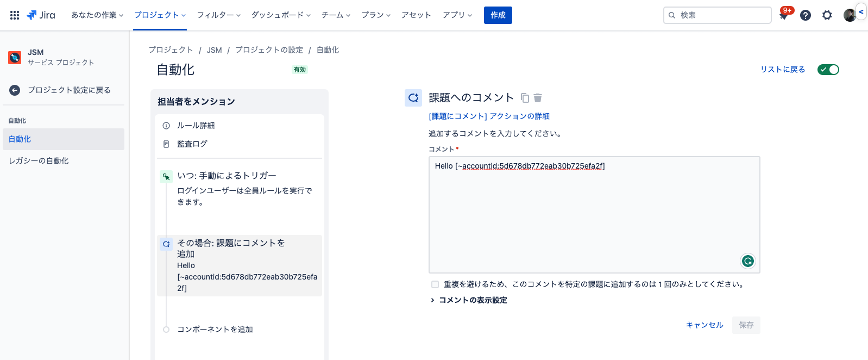Click the 担当者をメンション rule title

coord(196,102)
